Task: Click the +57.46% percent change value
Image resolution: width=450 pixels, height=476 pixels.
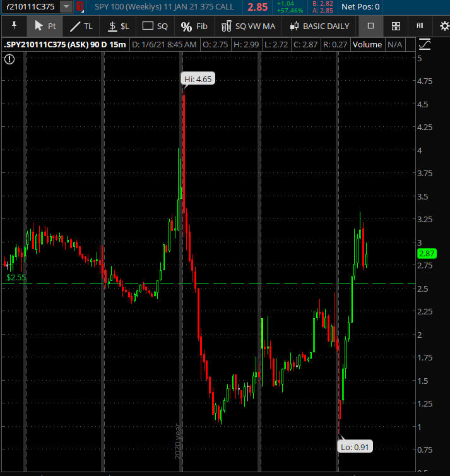Action: click(290, 10)
